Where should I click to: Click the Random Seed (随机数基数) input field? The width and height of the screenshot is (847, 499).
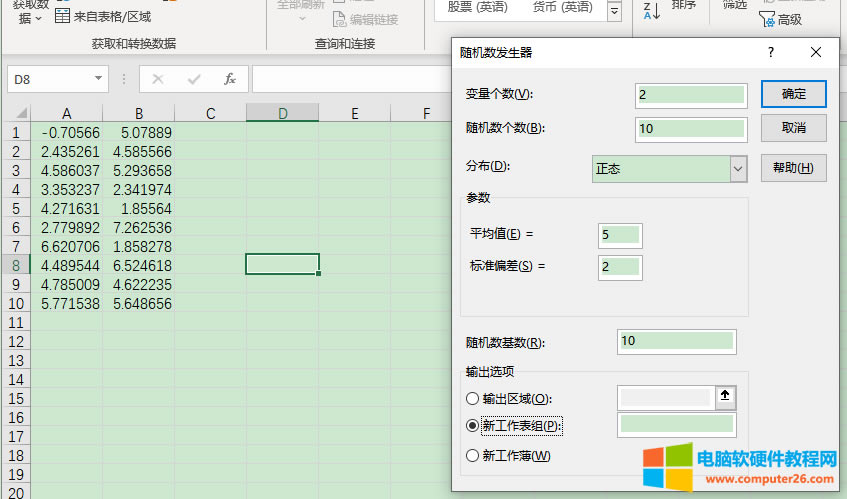click(677, 341)
